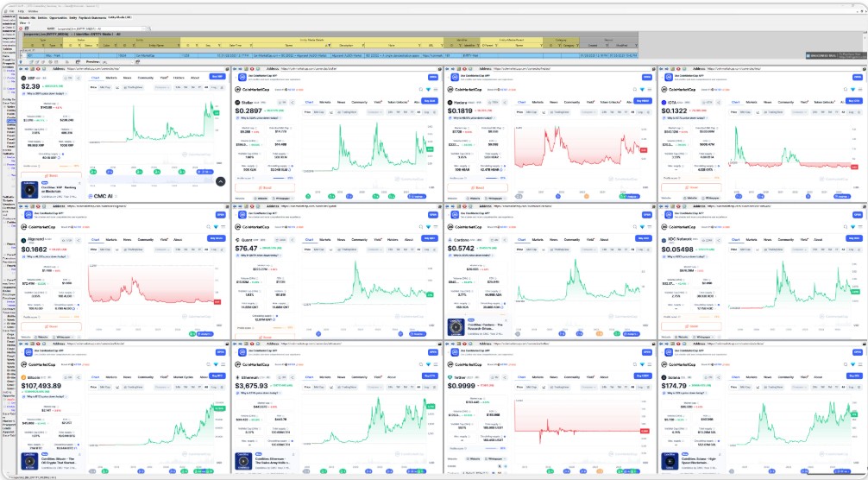Open the Markets tab on the XRP page
This screenshot has height=480, width=868.
pyautogui.click(x=112, y=77)
